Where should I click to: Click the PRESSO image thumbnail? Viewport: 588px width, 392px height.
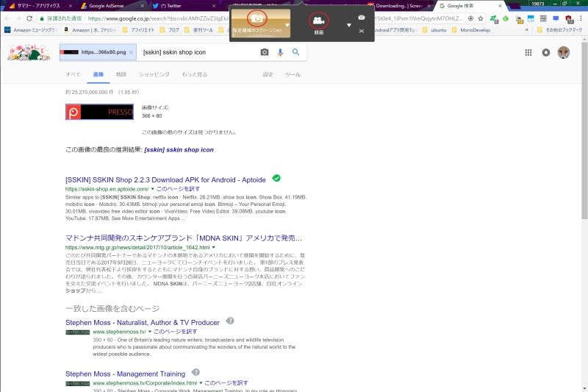point(99,112)
